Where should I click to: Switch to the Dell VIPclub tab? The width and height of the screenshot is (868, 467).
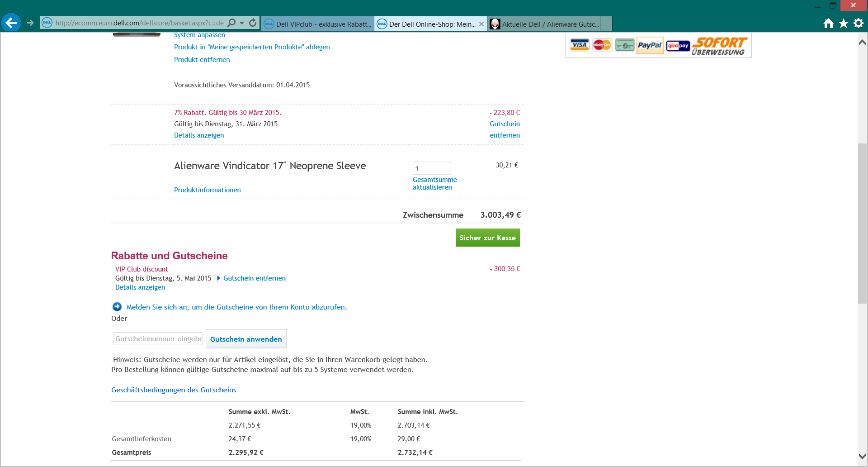point(317,24)
